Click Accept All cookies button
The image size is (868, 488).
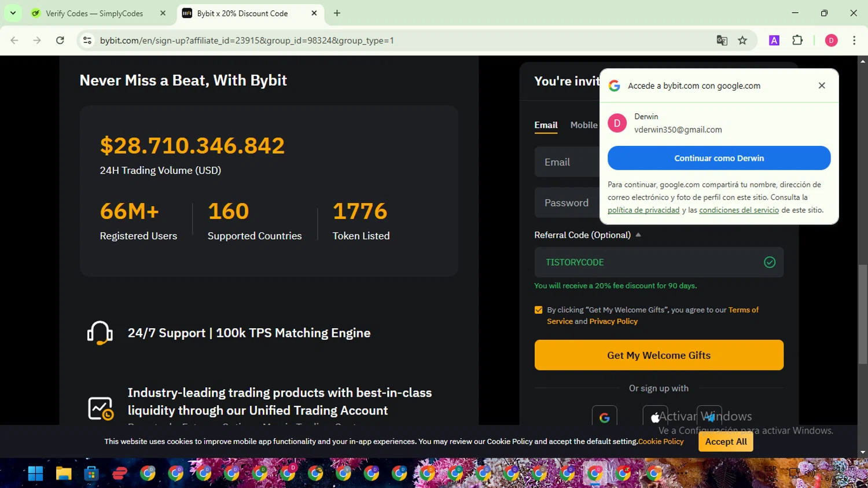coord(726,442)
